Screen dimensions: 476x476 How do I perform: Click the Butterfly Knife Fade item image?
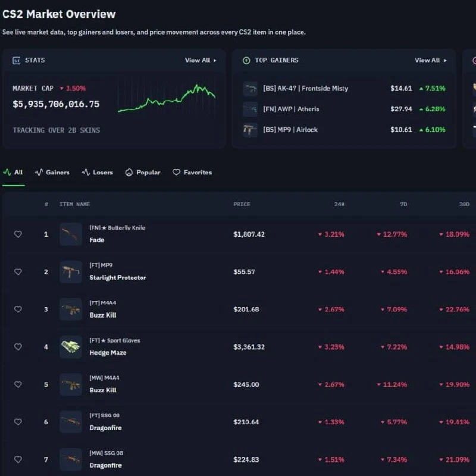click(x=71, y=234)
